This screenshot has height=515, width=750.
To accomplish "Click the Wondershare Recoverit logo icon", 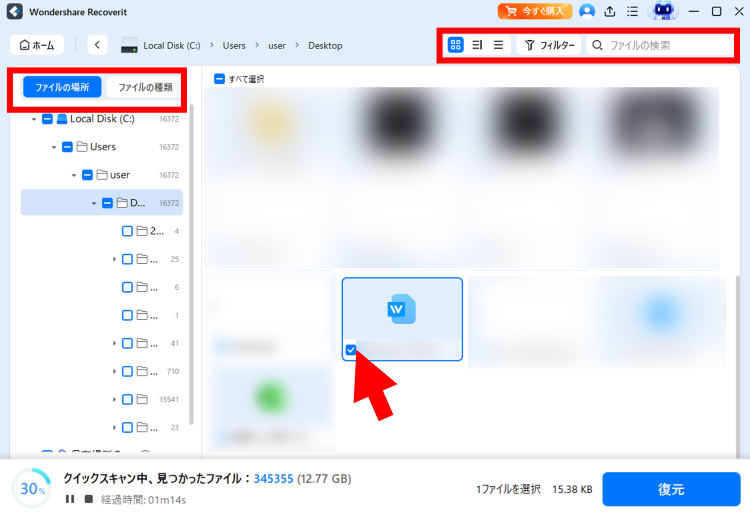I will (14, 11).
